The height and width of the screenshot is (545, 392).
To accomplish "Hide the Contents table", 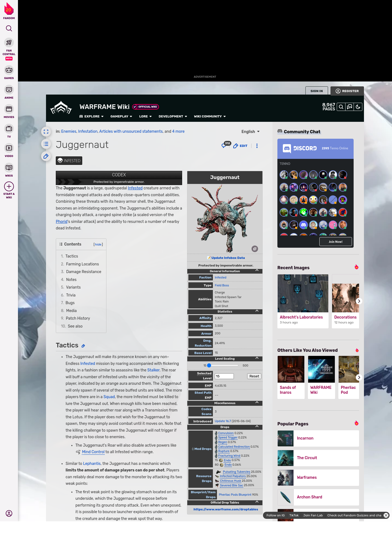I will point(98,244).
